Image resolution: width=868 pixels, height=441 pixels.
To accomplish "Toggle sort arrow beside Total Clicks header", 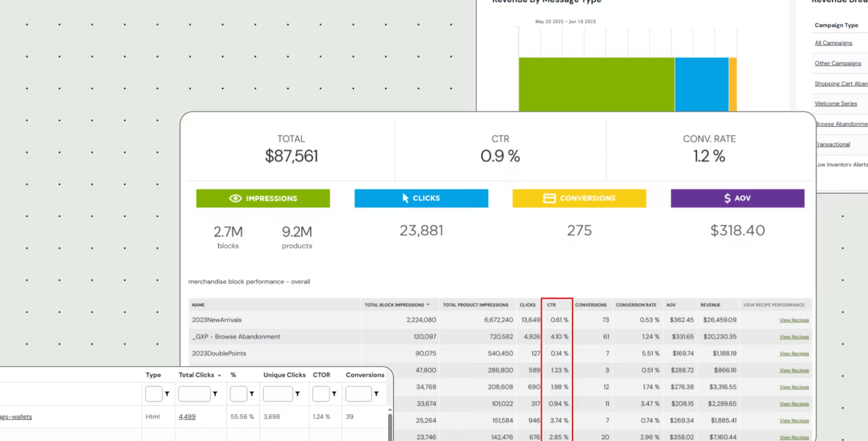I will click(x=219, y=375).
